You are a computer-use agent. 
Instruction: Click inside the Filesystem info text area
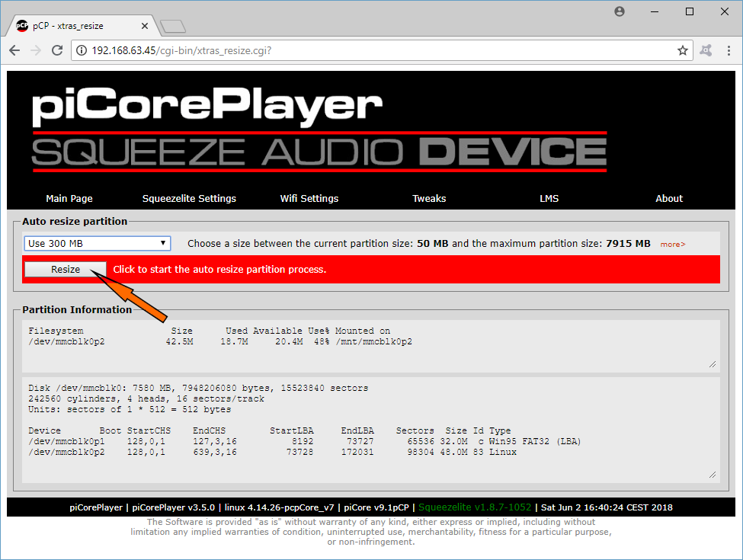coord(370,346)
